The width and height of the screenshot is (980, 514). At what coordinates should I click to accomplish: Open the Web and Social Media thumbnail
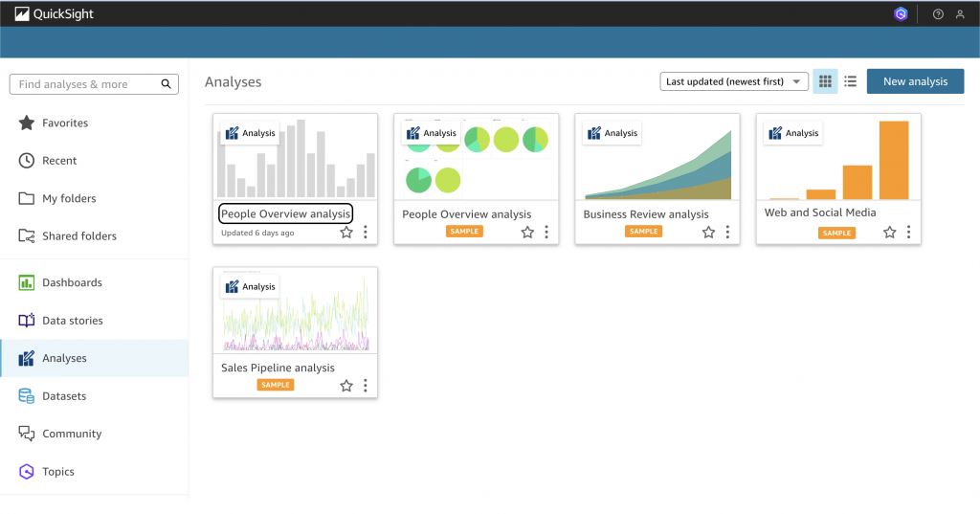838,157
